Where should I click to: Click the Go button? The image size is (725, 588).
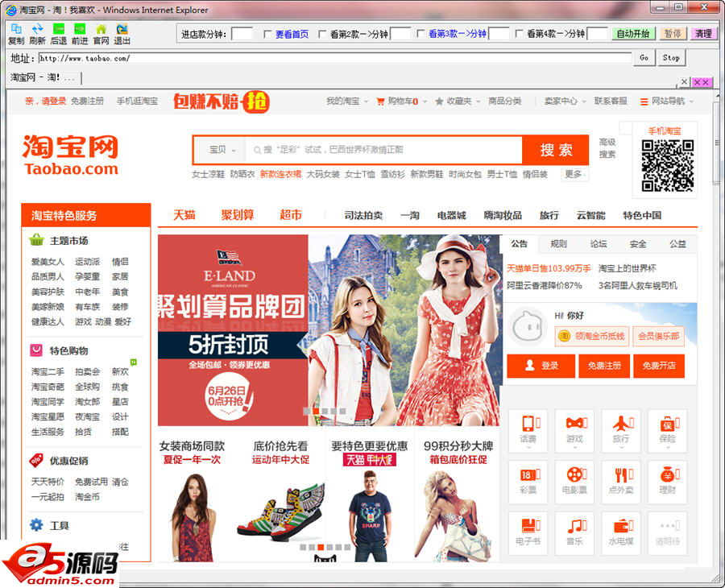644,58
